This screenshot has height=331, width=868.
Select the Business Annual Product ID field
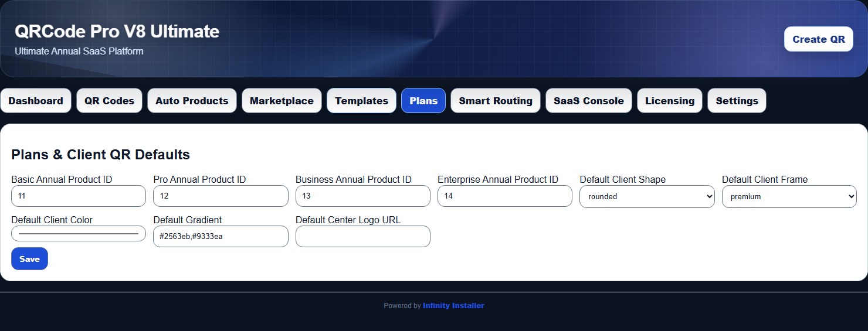pos(363,196)
